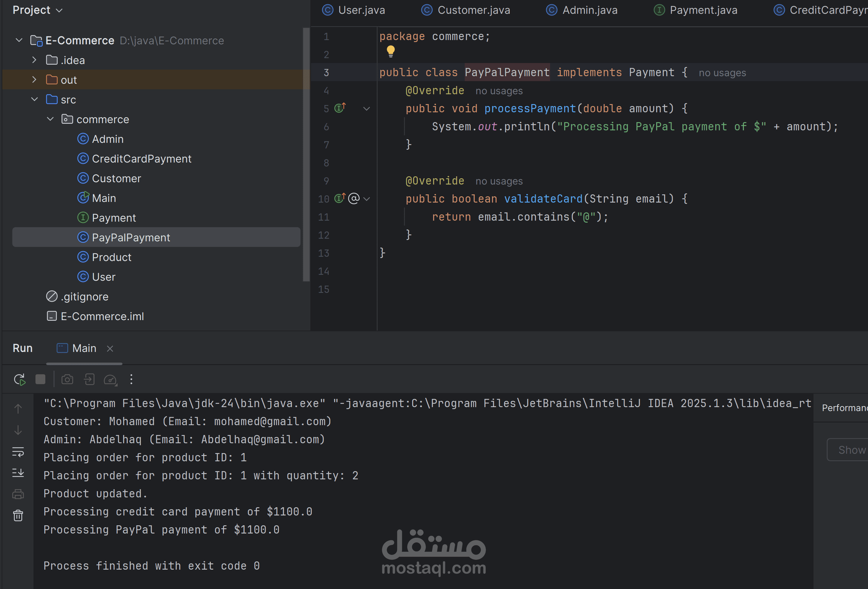Image resolution: width=868 pixels, height=589 pixels.
Task: Collapse the commerce package
Action: click(x=50, y=119)
